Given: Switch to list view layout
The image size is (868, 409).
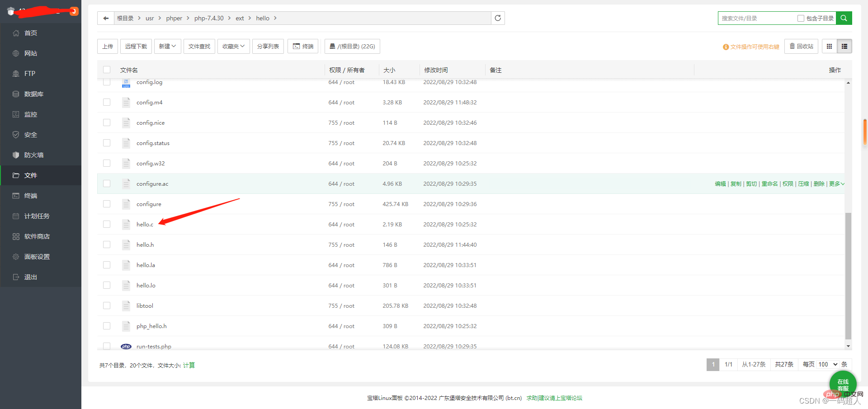Looking at the screenshot, I should click(x=844, y=46).
